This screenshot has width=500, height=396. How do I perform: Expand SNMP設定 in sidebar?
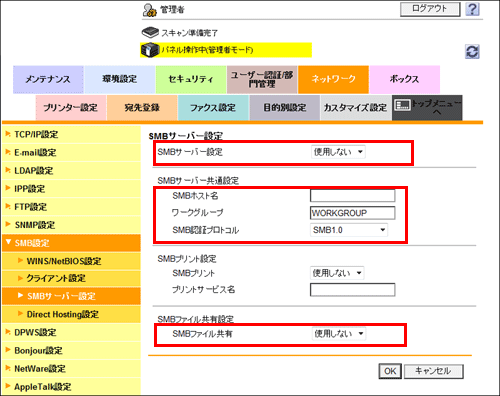(71, 225)
